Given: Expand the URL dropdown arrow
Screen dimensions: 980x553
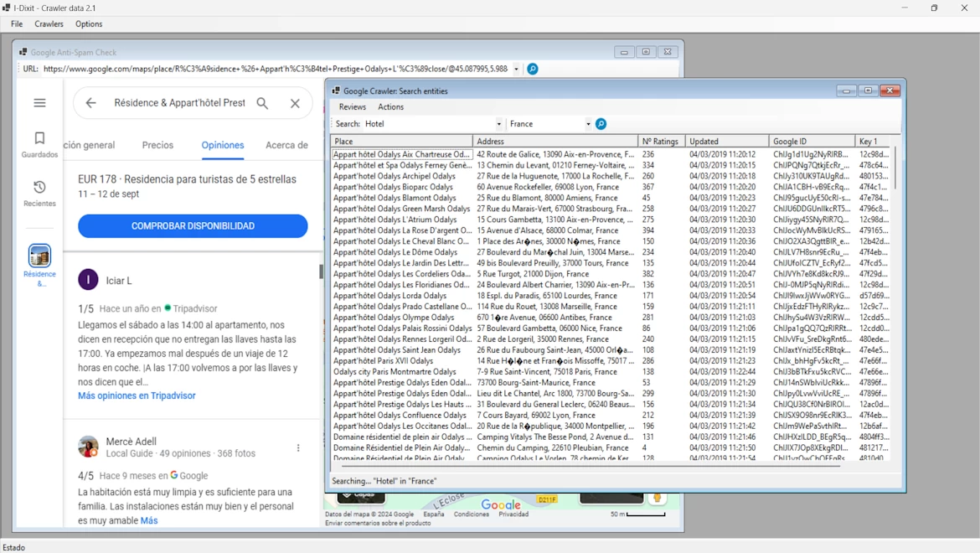Looking at the screenshot, I should pyautogui.click(x=516, y=69).
